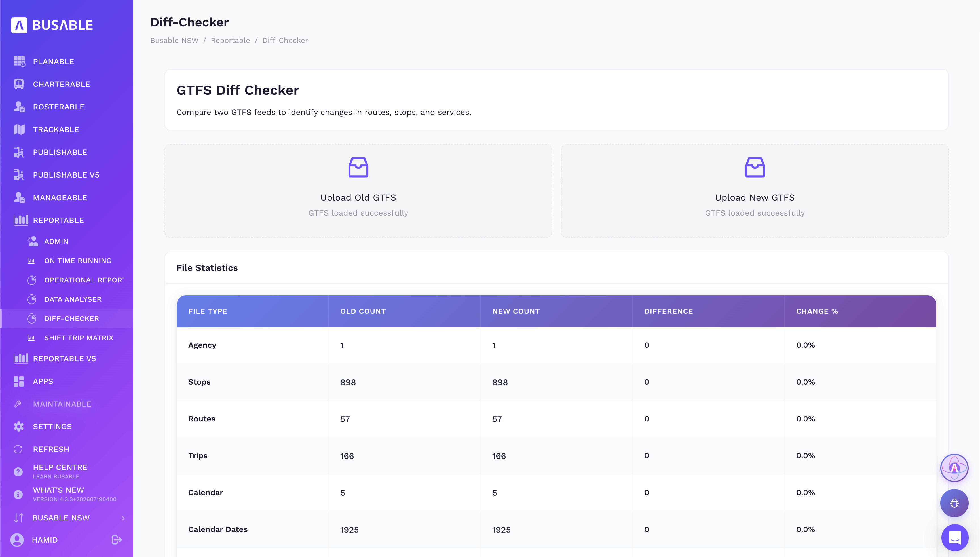
Task: Click the Stops old count 898
Action: point(348,383)
